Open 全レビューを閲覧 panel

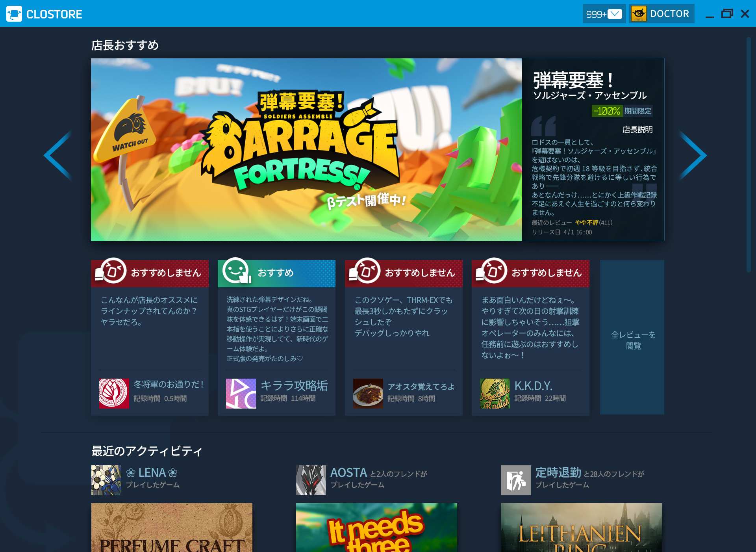click(x=632, y=337)
